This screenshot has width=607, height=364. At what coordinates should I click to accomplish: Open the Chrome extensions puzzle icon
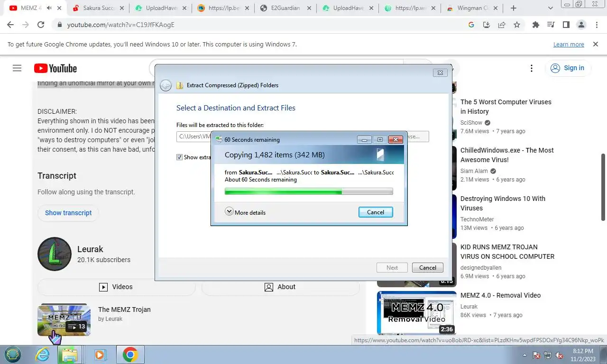coord(536,25)
